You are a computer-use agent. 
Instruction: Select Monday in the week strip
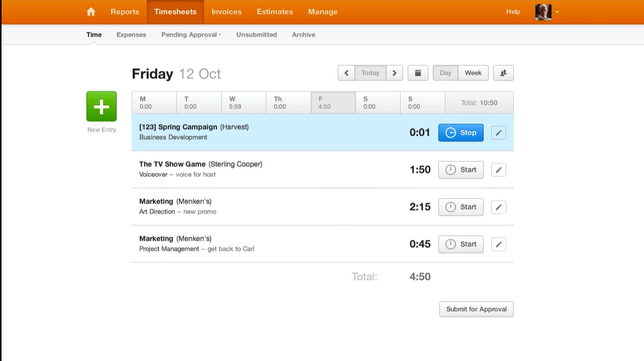pyautogui.click(x=154, y=103)
